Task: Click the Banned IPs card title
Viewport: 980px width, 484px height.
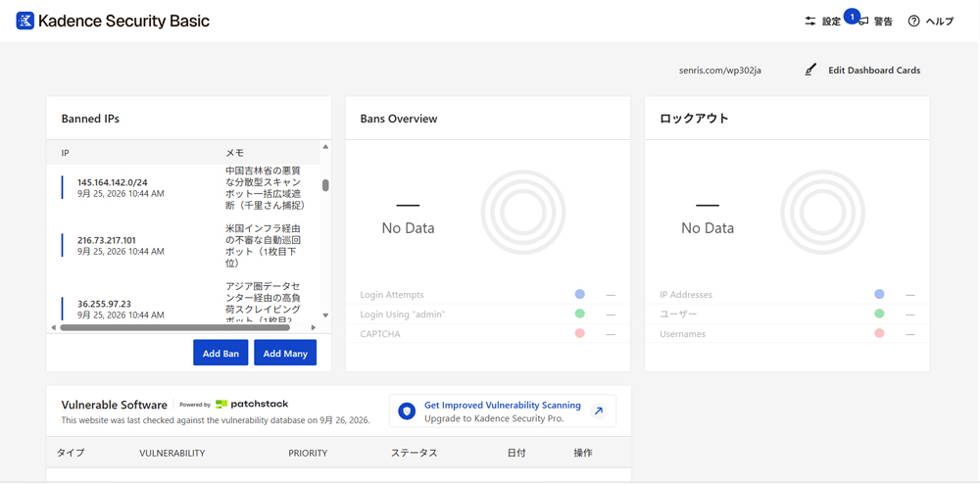Action: pyautogui.click(x=90, y=118)
